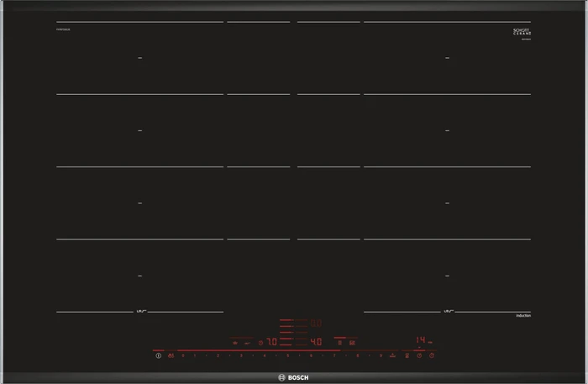Set power level to 5 on slider
The image size is (588, 384).
pos(287,355)
